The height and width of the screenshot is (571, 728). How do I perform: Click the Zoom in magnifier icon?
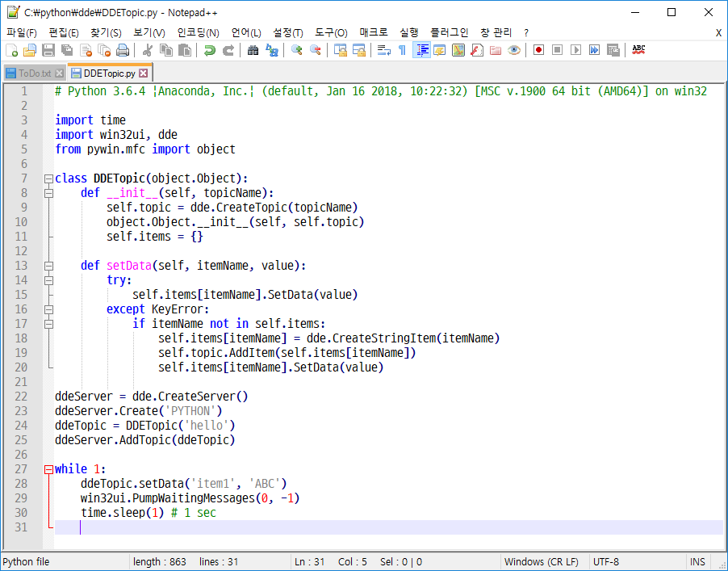(x=297, y=50)
